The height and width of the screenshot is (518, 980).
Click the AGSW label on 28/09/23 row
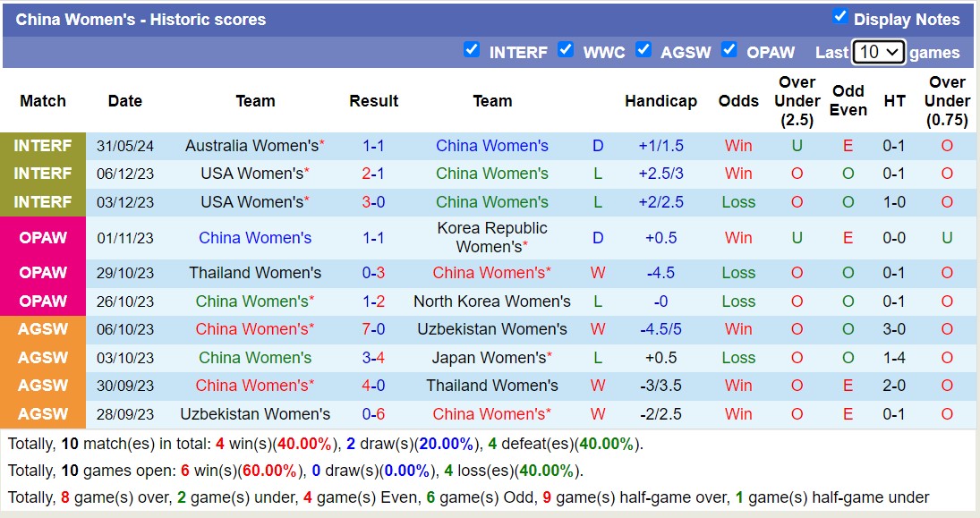tap(43, 414)
